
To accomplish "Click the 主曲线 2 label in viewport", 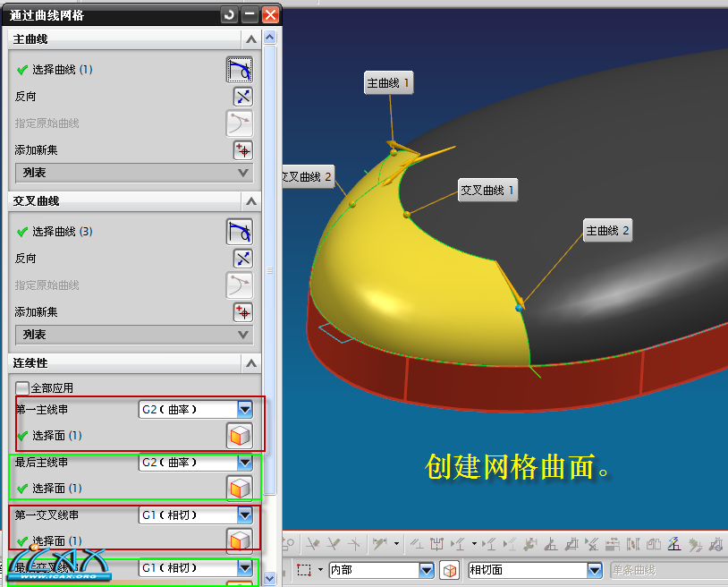I will [608, 231].
